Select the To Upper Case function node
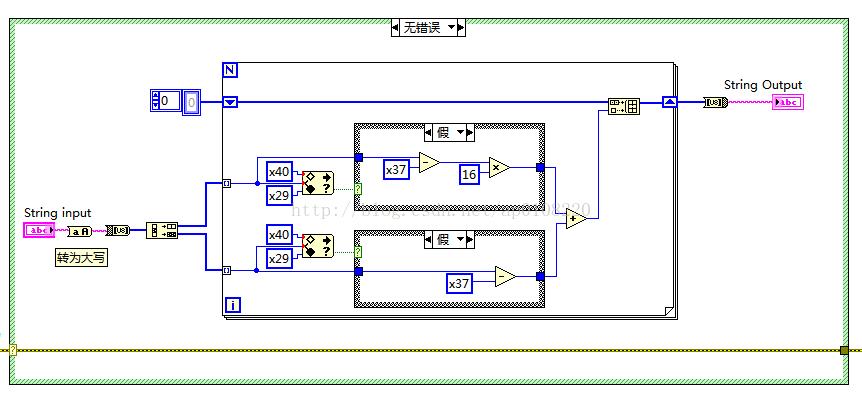 tap(80, 231)
